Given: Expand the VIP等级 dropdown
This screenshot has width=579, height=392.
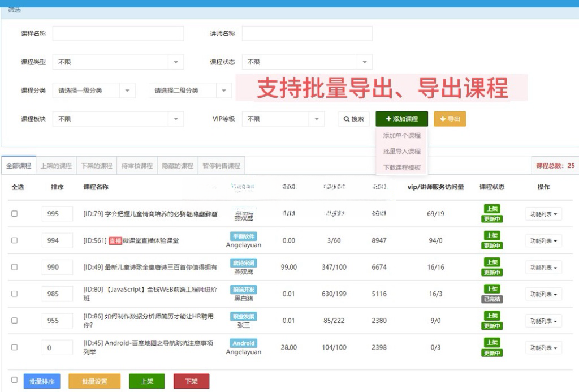Looking at the screenshot, I should click(x=283, y=119).
